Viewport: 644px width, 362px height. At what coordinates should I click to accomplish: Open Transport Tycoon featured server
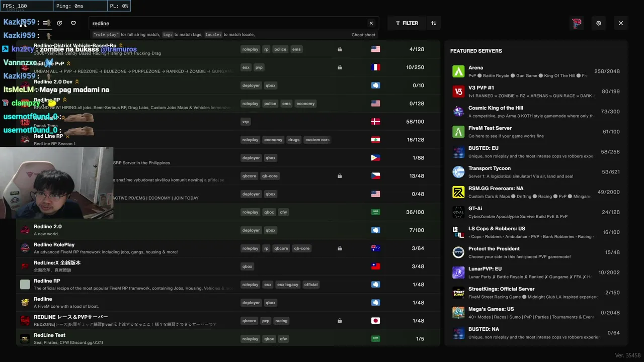click(x=537, y=172)
